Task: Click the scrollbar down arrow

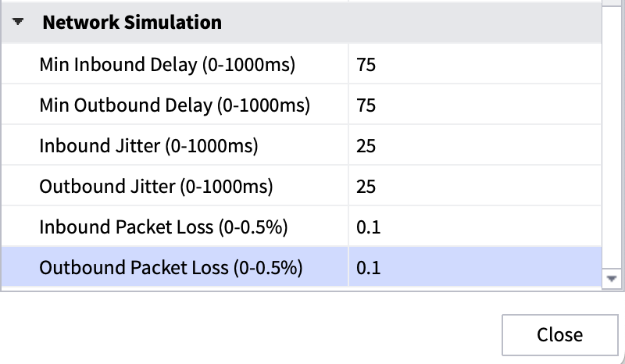Action: pyautogui.click(x=612, y=279)
